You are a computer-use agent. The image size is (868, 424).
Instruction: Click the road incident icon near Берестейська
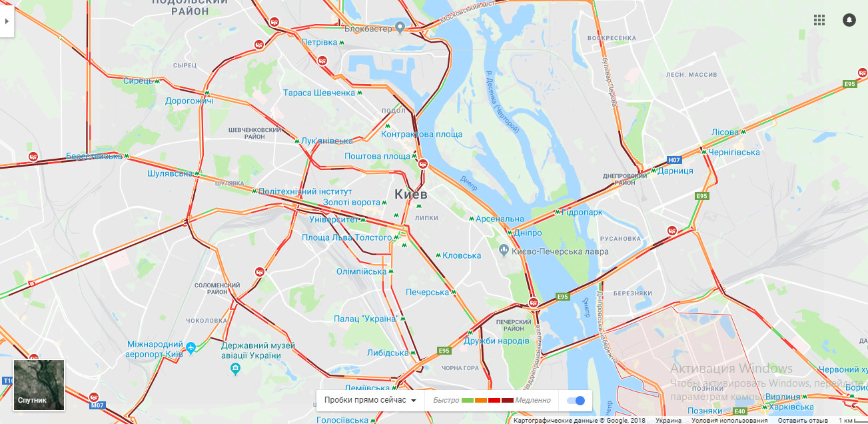(33, 157)
